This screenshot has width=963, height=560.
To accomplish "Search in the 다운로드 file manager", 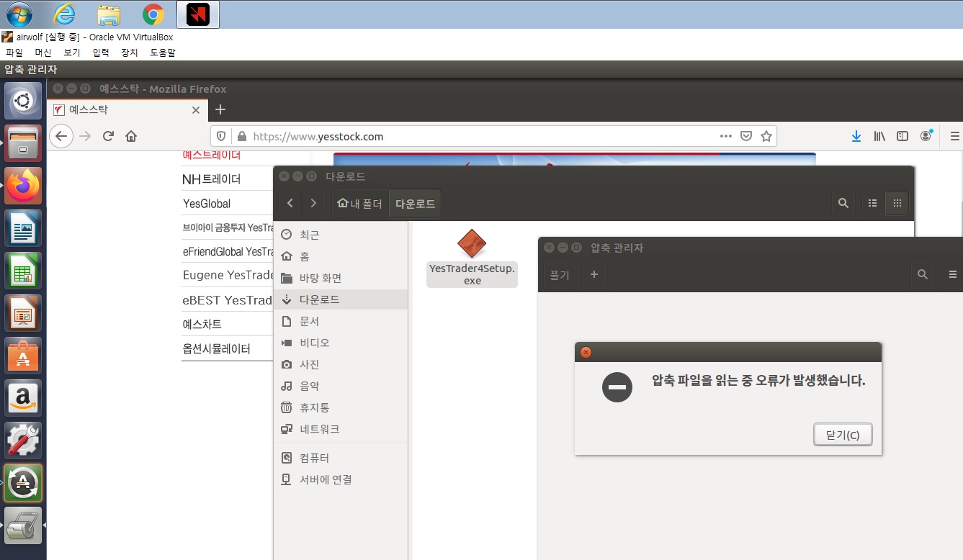I will click(843, 204).
